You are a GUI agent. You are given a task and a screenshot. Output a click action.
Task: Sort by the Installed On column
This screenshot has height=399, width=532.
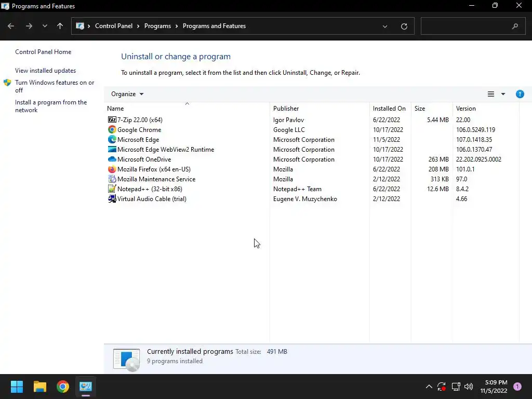tap(390, 108)
